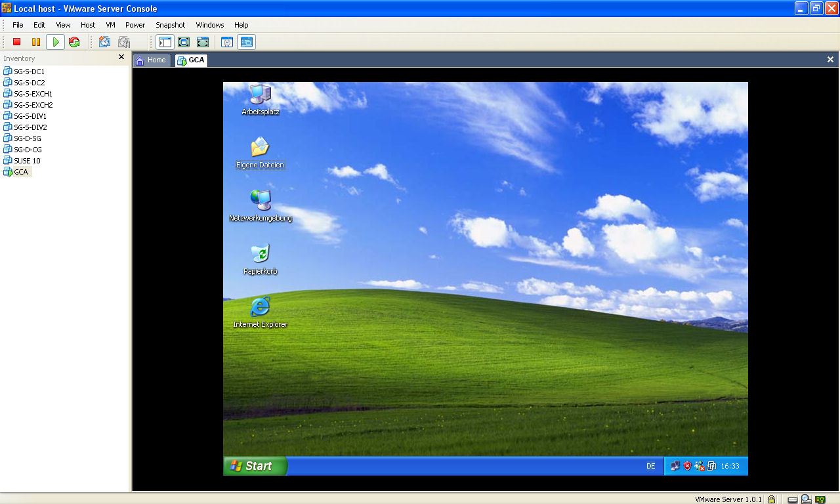The width and height of the screenshot is (840, 504).
Task: Click the Netzwerkumgebung desktop icon
Action: coord(261,206)
